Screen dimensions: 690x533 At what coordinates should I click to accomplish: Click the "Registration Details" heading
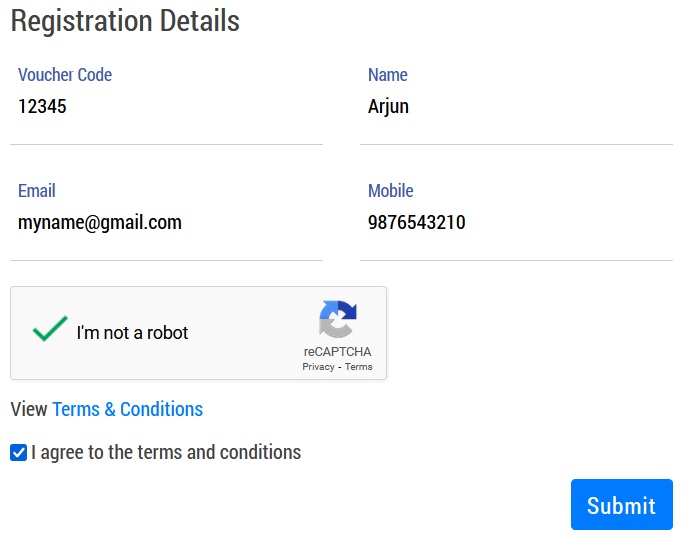pyautogui.click(x=125, y=21)
